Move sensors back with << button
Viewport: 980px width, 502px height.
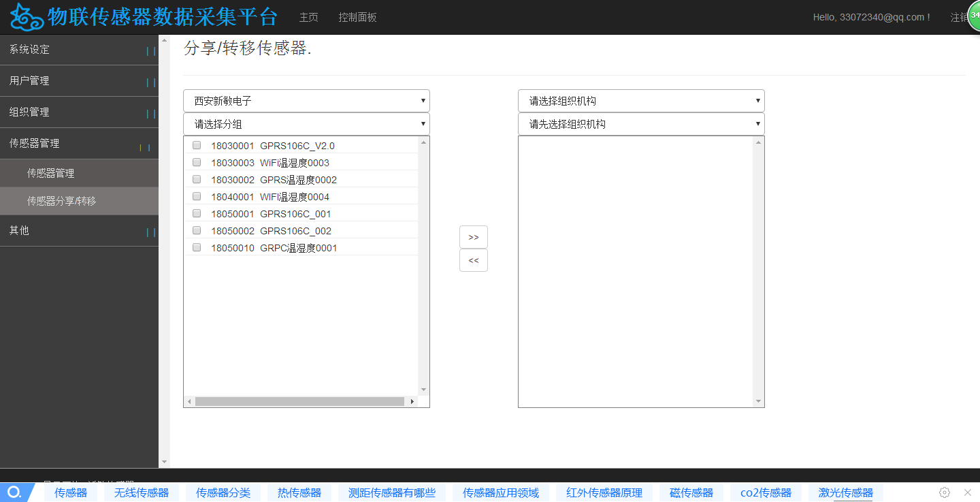[x=474, y=260]
